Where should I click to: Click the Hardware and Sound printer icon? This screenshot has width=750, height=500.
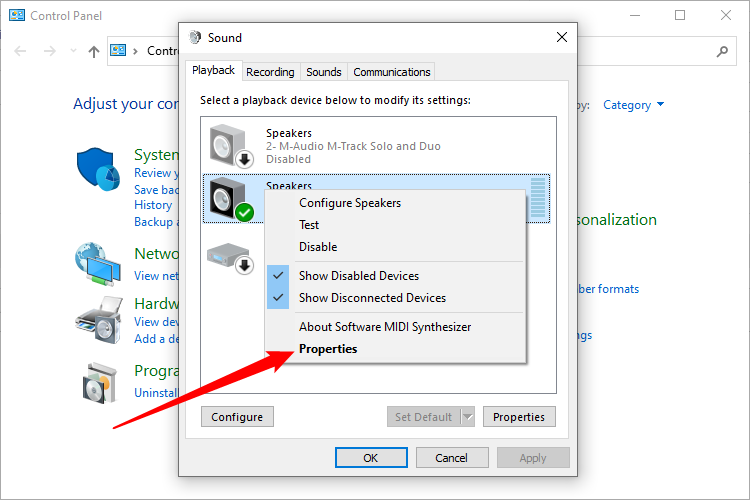tap(97, 320)
